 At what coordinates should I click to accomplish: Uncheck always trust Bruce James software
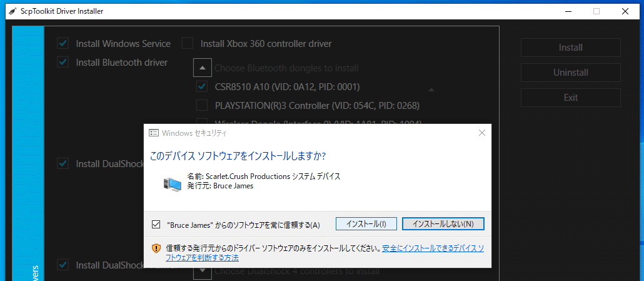(x=156, y=224)
